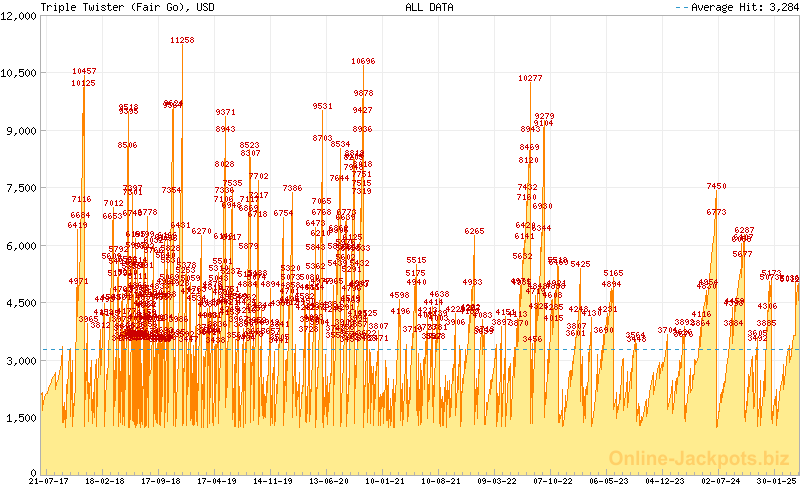The height and width of the screenshot is (490, 800).
Task: Click the 11258 peak value label
Action: tap(182, 41)
